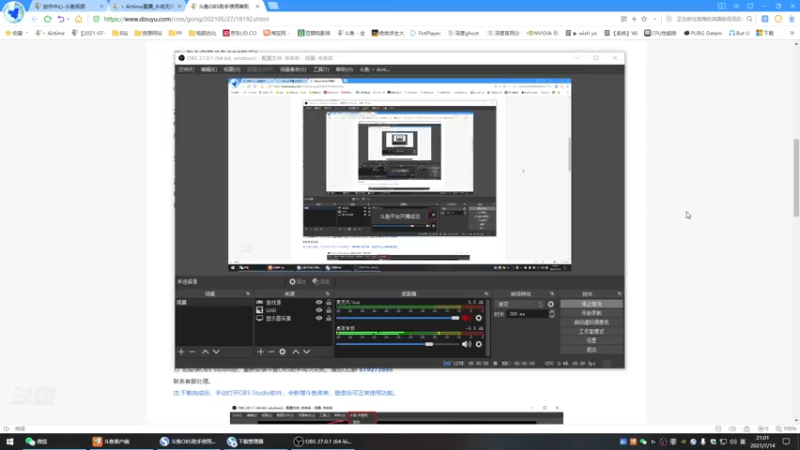This screenshot has height=450, width=800.
Task: Move source down in Sources panel
Action: (307, 352)
